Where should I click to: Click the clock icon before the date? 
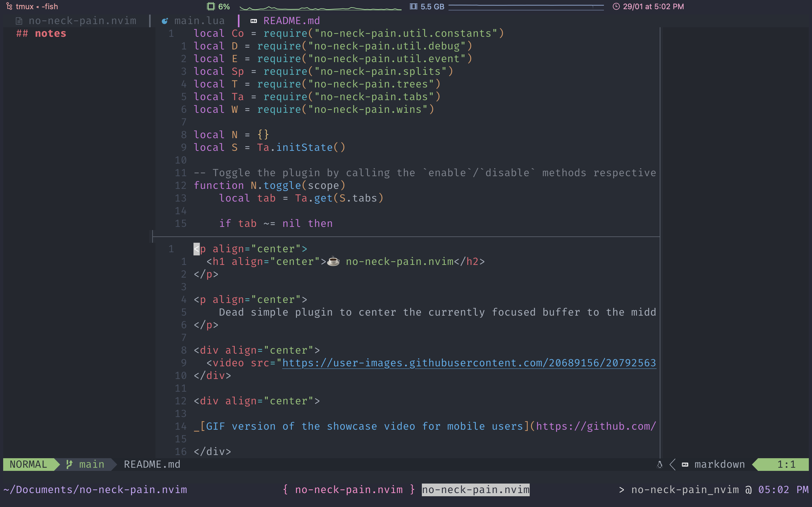(x=617, y=6)
